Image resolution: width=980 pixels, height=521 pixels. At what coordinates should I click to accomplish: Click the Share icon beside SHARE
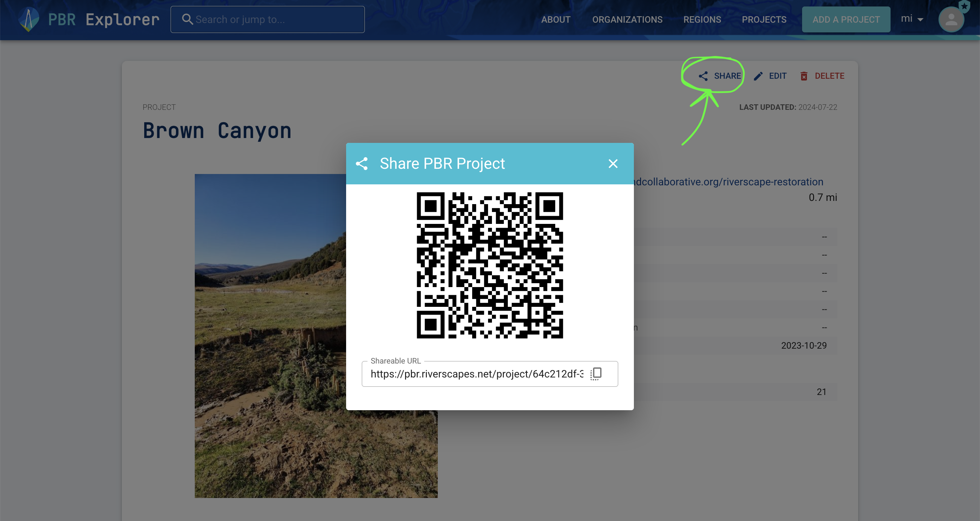click(x=703, y=76)
